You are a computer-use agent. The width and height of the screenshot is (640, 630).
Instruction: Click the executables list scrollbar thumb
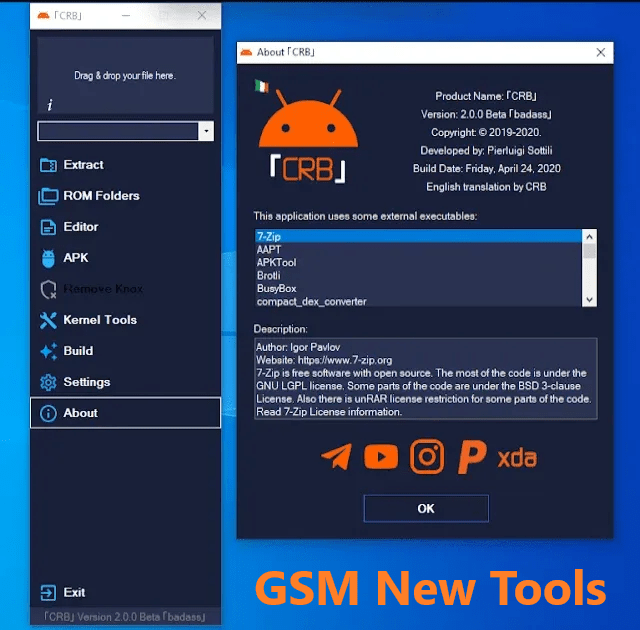[x=589, y=251]
